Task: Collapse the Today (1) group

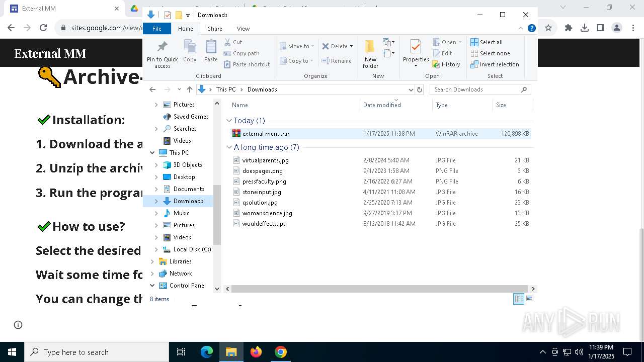Action: tap(229, 121)
